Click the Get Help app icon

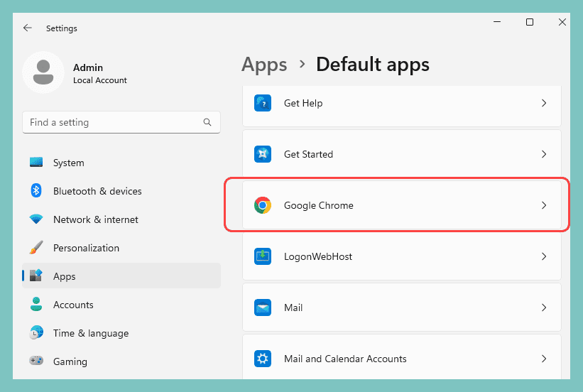pos(263,103)
